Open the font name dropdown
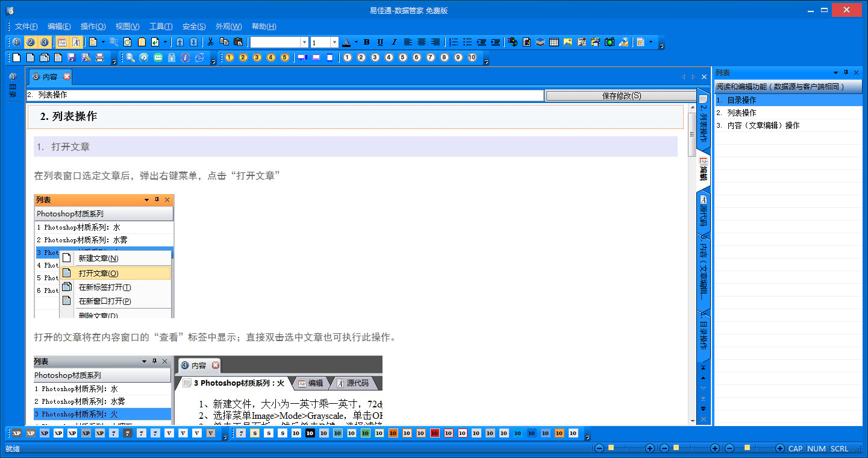This screenshot has width=868, height=458. (x=304, y=42)
